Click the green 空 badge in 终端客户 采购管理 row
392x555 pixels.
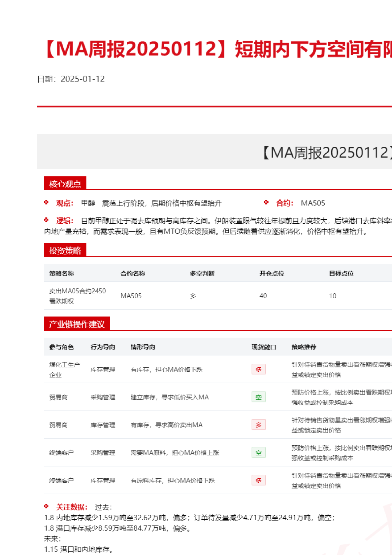258,453
